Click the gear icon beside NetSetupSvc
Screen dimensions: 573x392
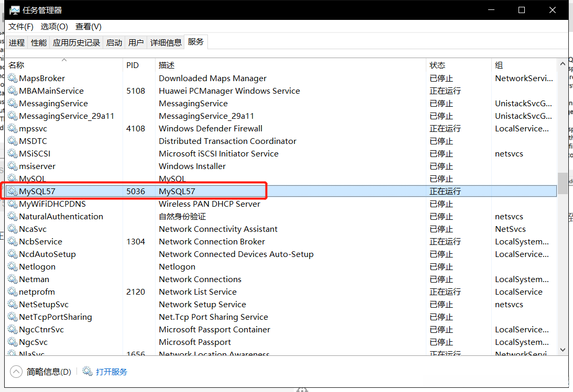[13, 304]
